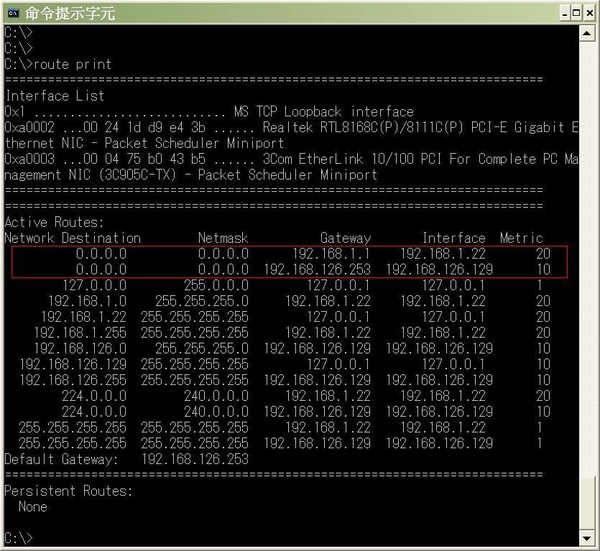Click destination 192.168.126.255 in the routes table

pyautogui.click(x=73, y=380)
